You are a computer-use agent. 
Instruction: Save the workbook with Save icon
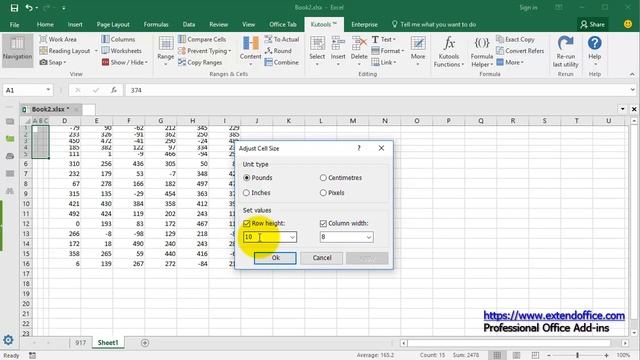pyautogui.click(x=14, y=8)
